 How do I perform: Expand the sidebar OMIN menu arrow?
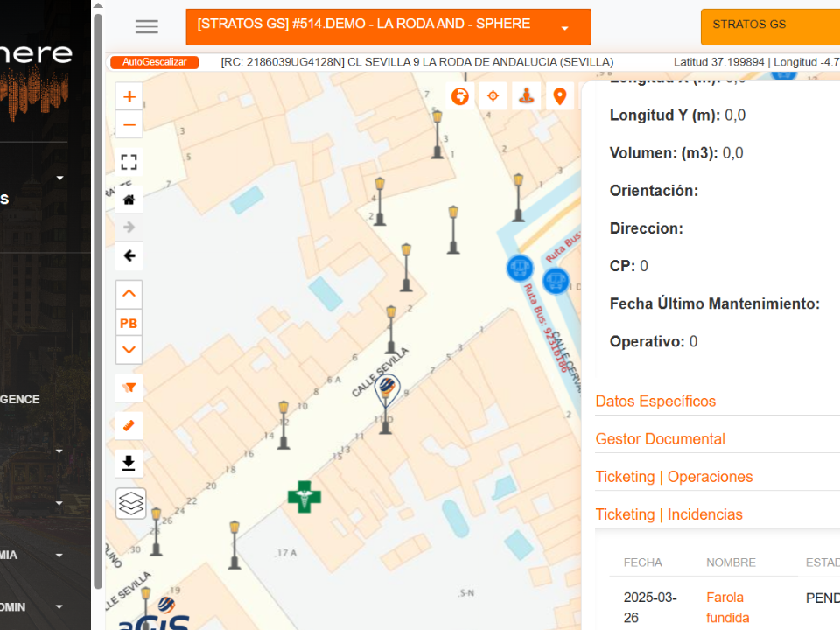click(59, 607)
